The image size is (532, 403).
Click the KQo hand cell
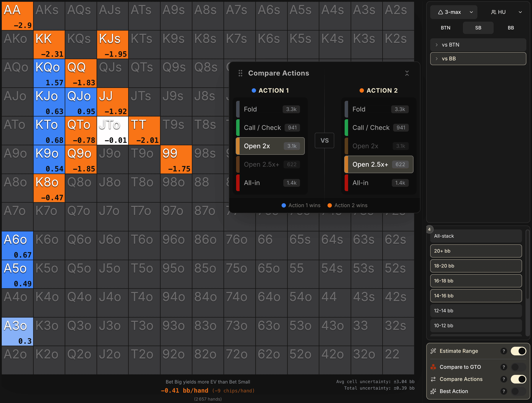click(49, 73)
